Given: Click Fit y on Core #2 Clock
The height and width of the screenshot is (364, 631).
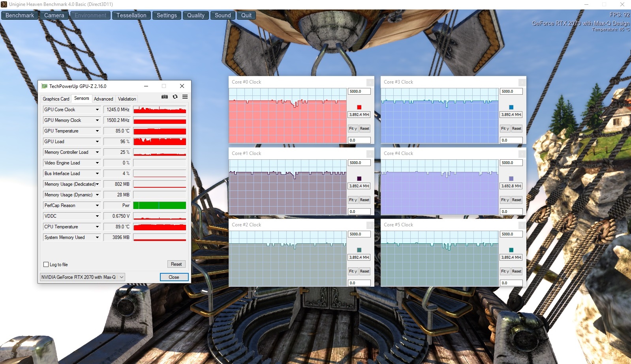Looking at the screenshot, I should [353, 271].
